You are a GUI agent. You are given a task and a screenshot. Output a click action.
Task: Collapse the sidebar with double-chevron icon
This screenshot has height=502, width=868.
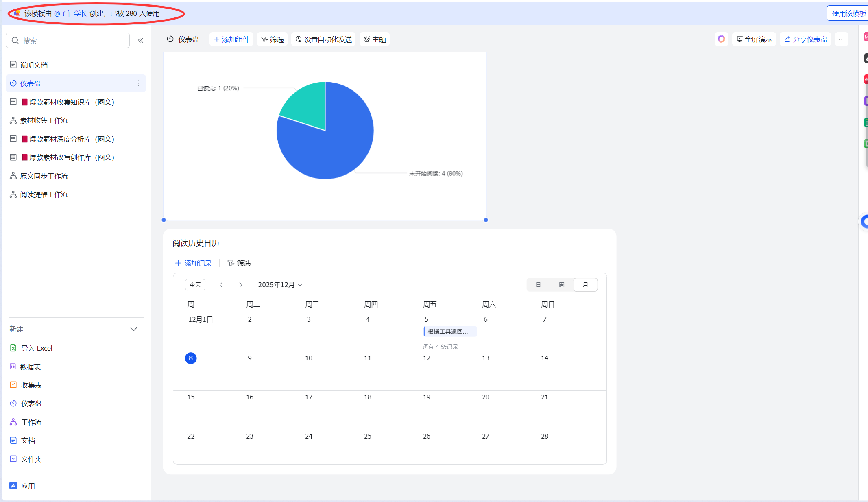click(140, 40)
